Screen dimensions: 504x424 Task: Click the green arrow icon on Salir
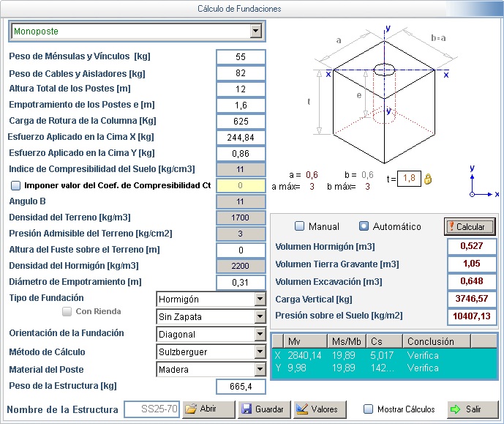(455, 409)
